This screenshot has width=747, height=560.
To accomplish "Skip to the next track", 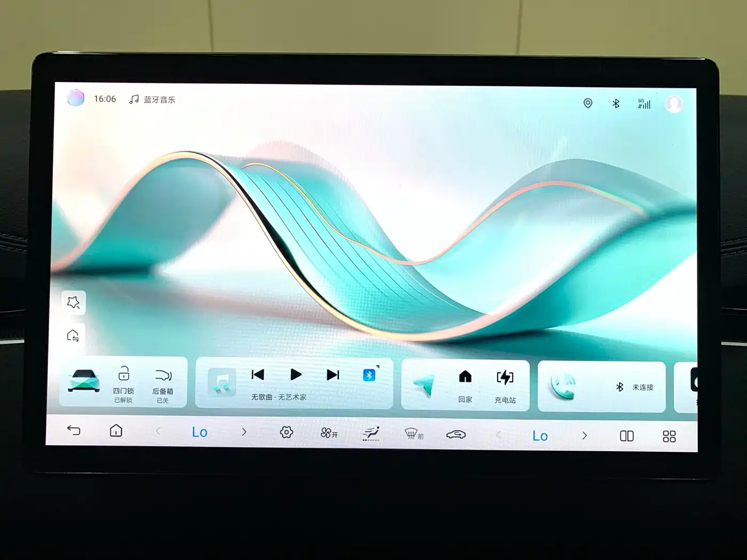I will click(x=333, y=375).
